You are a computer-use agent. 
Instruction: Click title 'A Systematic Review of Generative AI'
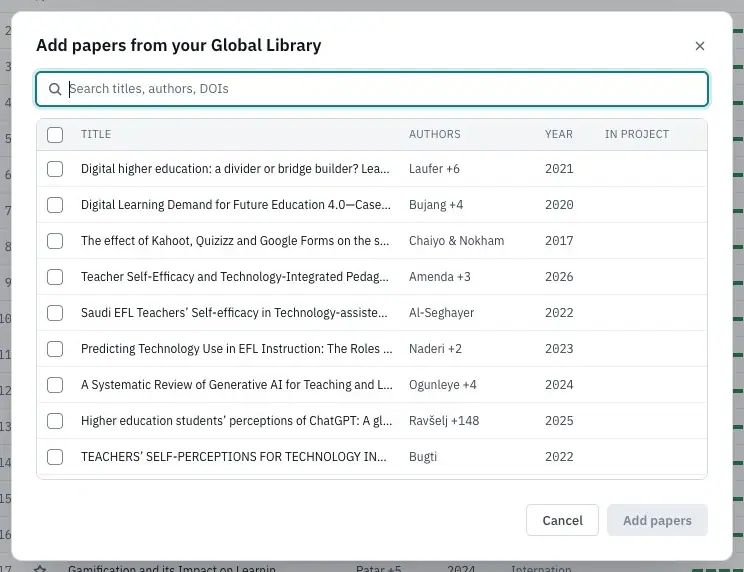tap(237, 385)
